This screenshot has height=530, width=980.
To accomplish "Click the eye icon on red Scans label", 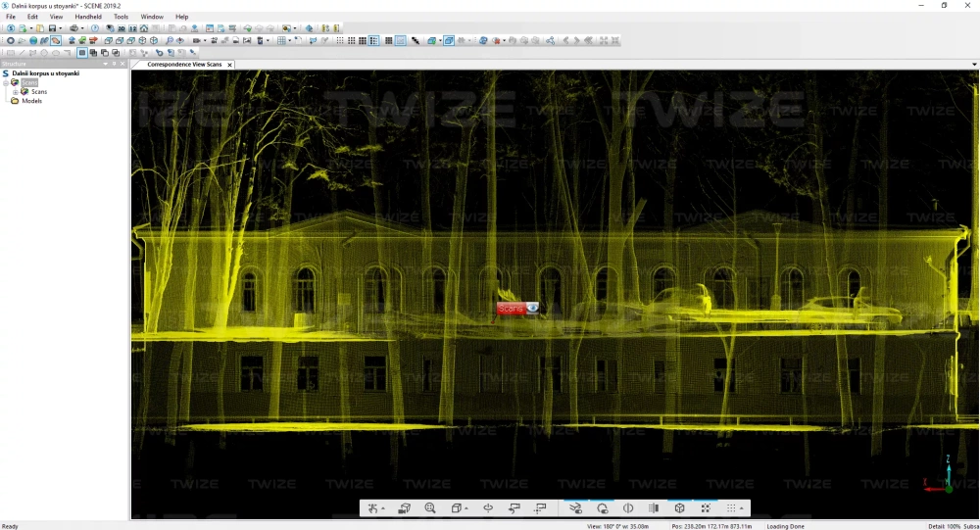I will [532, 308].
